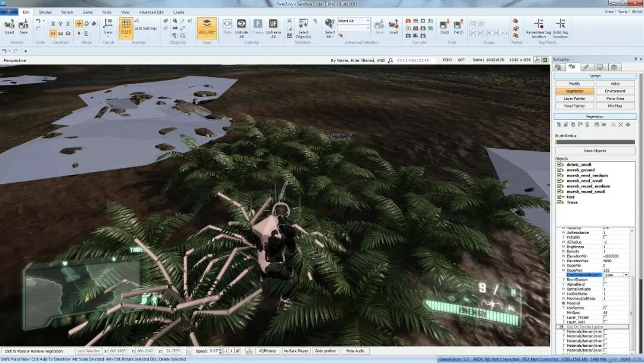The width and height of the screenshot is (644, 363).
Task: Open the Layers RollupBar tab
Action: tap(614, 67)
